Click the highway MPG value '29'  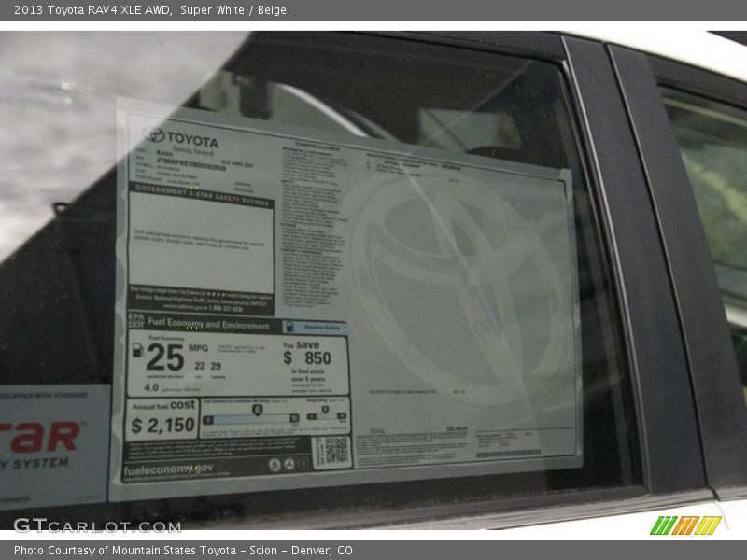(x=216, y=366)
